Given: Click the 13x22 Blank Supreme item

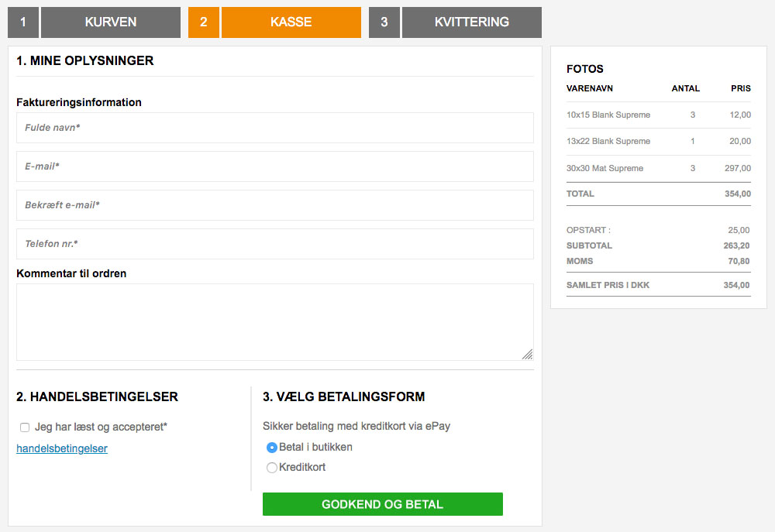Looking at the screenshot, I should pyautogui.click(x=608, y=141).
